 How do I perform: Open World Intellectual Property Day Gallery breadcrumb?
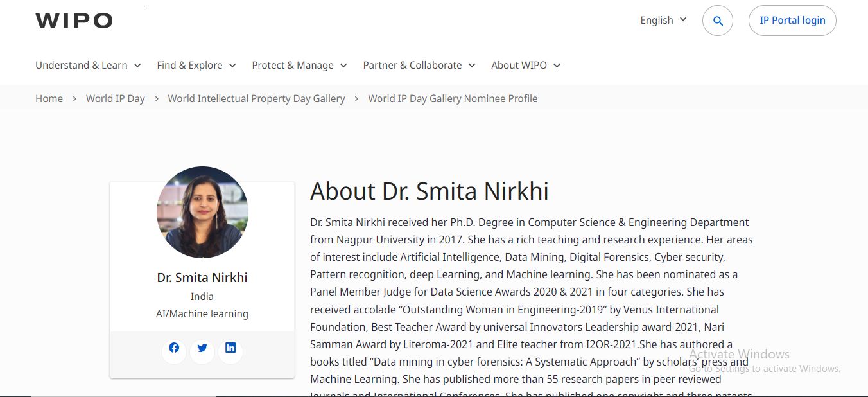click(x=256, y=99)
